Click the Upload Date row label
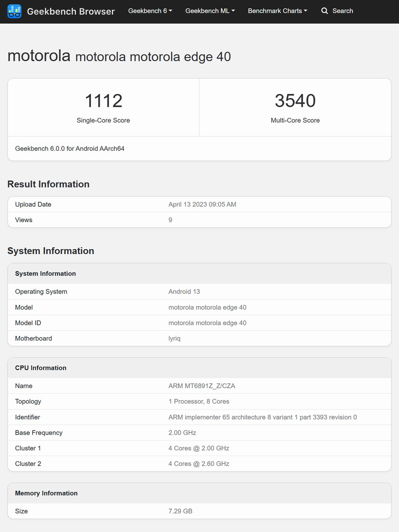The height and width of the screenshot is (532, 399). coord(33,204)
